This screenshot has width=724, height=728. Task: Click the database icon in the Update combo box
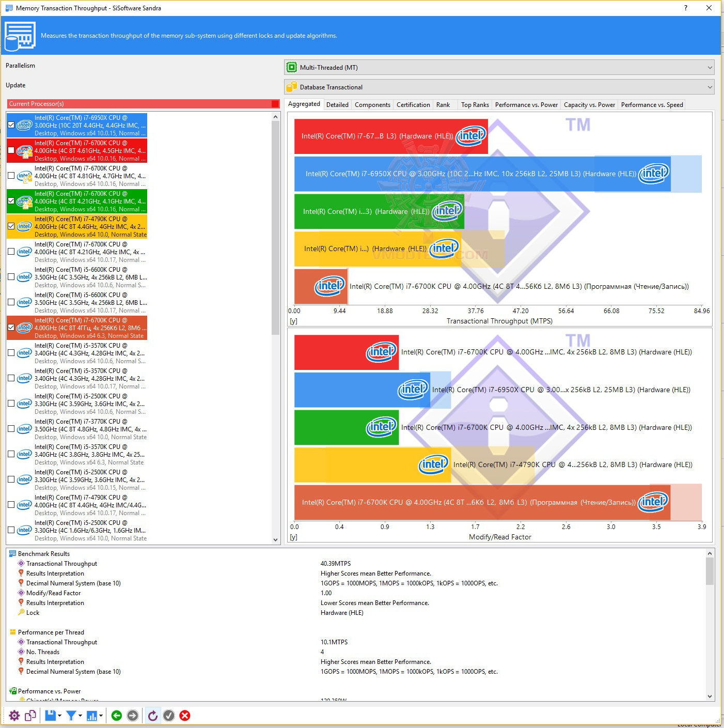[292, 87]
